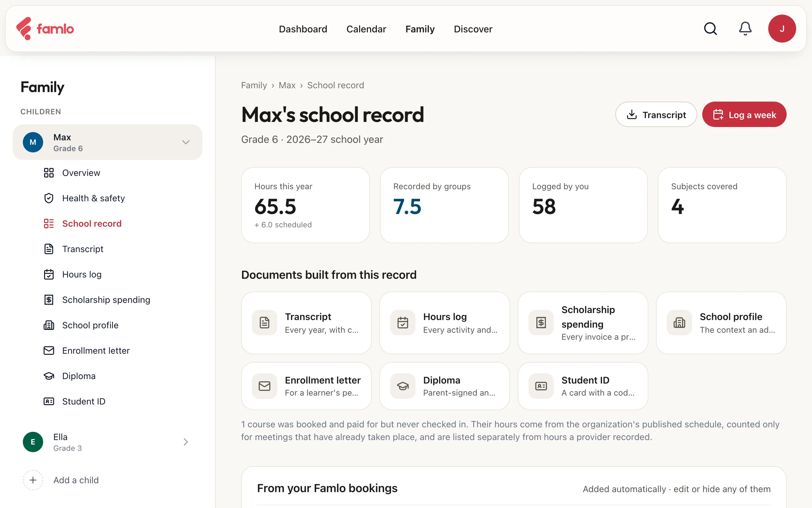Click the Subjects covered 4 card

pos(722,205)
